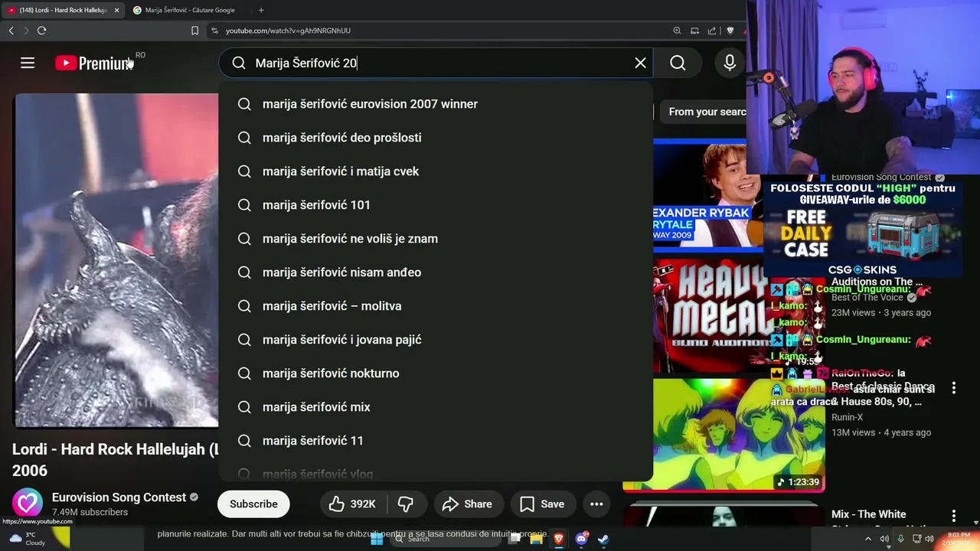
Task: Share this page via address bar icon
Action: point(712,31)
